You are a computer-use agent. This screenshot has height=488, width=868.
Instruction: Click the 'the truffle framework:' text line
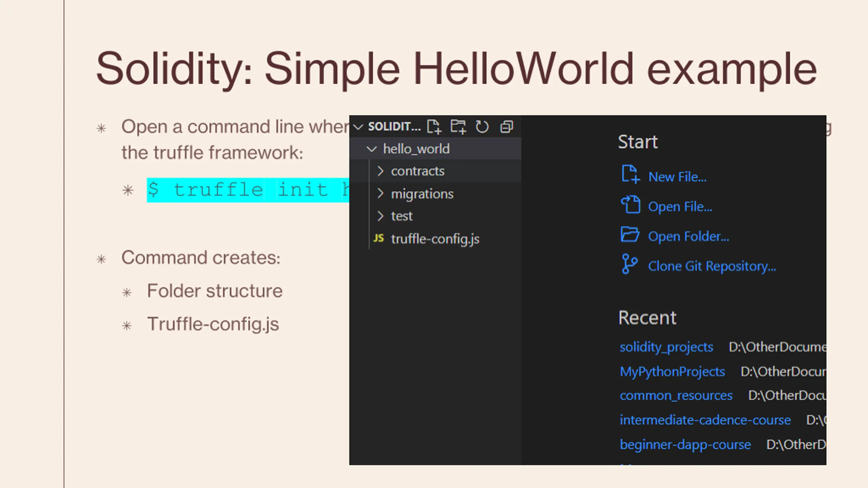(x=212, y=152)
